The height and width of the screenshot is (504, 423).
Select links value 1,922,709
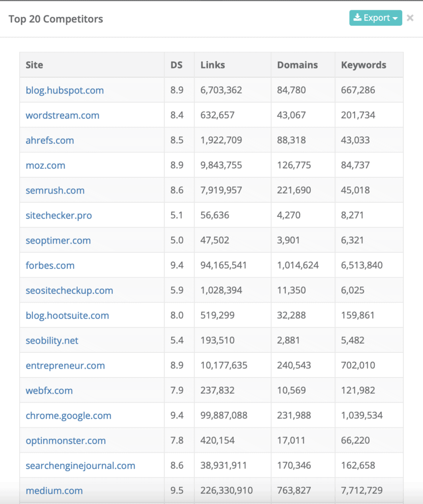[221, 140]
